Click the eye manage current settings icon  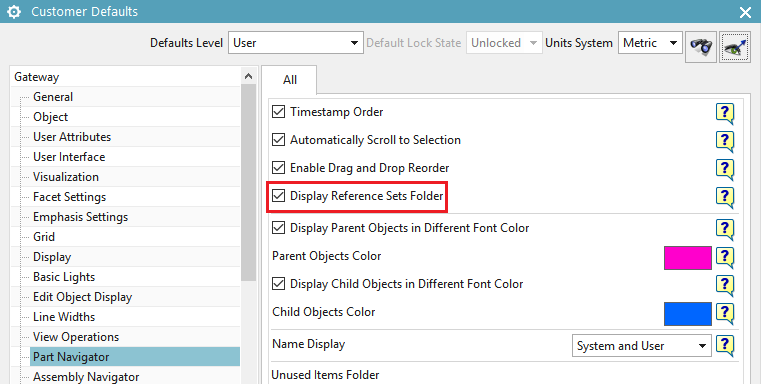coord(735,47)
